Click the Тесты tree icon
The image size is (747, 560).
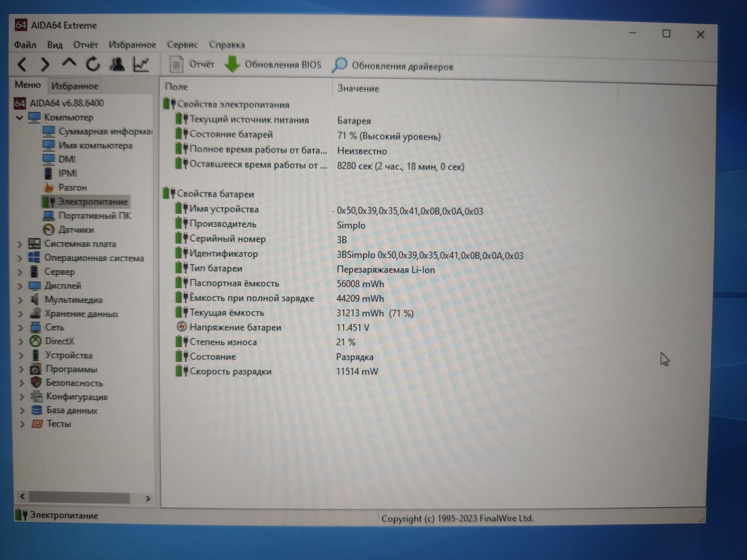pyautogui.click(x=37, y=424)
